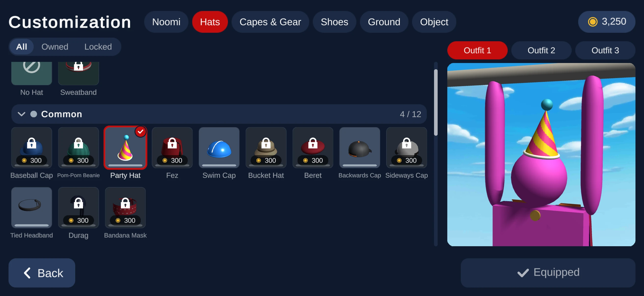The height and width of the screenshot is (296, 644).
Task: Open the Shoes tab
Action: tap(334, 22)
